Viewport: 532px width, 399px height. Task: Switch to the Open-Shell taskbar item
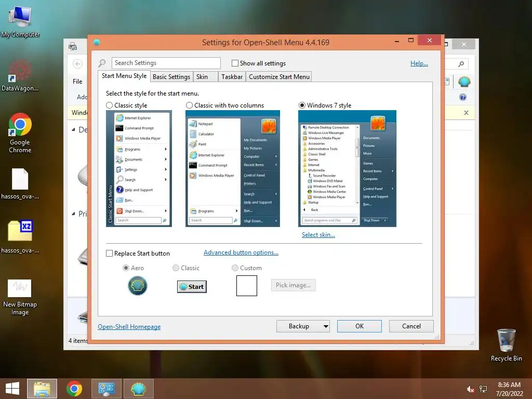click(138, 389)
